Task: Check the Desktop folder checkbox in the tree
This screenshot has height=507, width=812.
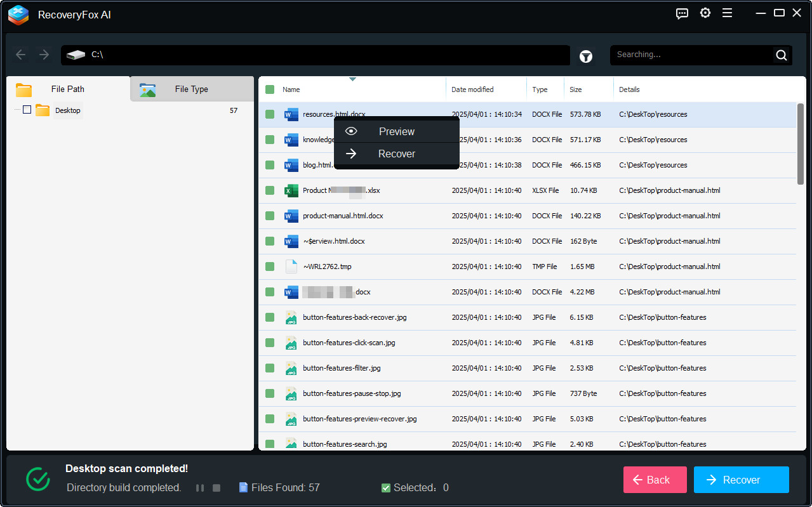Action: pos(27,110)
